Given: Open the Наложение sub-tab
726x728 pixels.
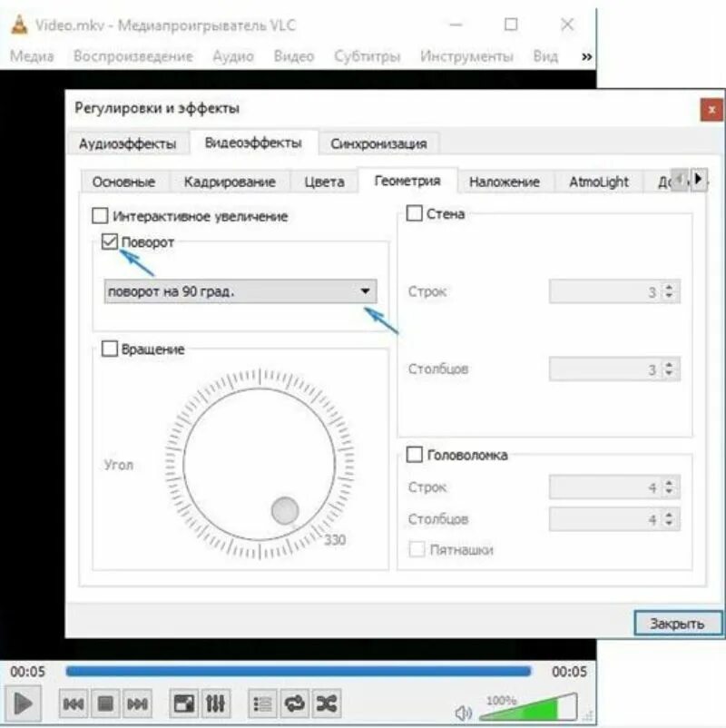Looking at the screenshot, I should [x=505, y=182].
